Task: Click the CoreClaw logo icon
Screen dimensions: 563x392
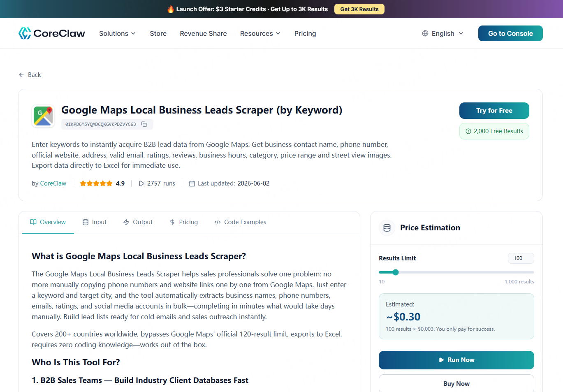Action: tap(25, 33)
